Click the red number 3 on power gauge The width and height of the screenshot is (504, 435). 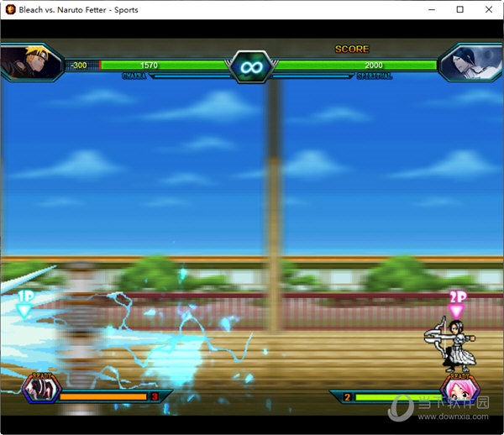(155, 396)
